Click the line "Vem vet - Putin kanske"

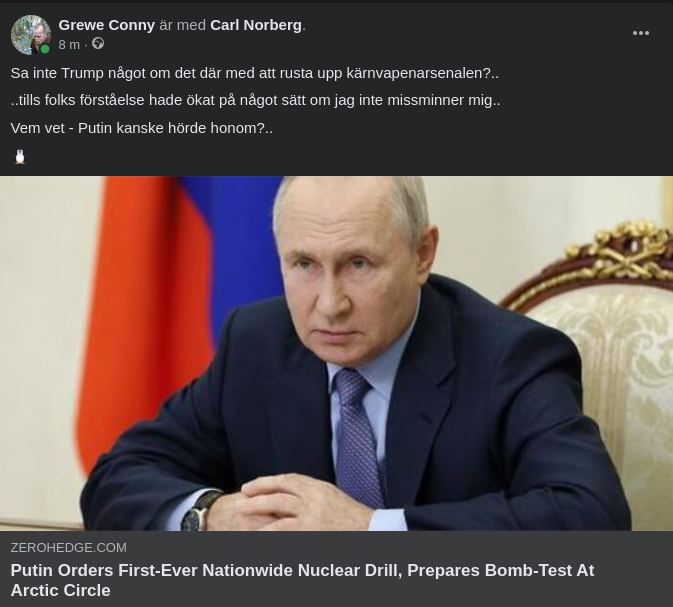142,128
